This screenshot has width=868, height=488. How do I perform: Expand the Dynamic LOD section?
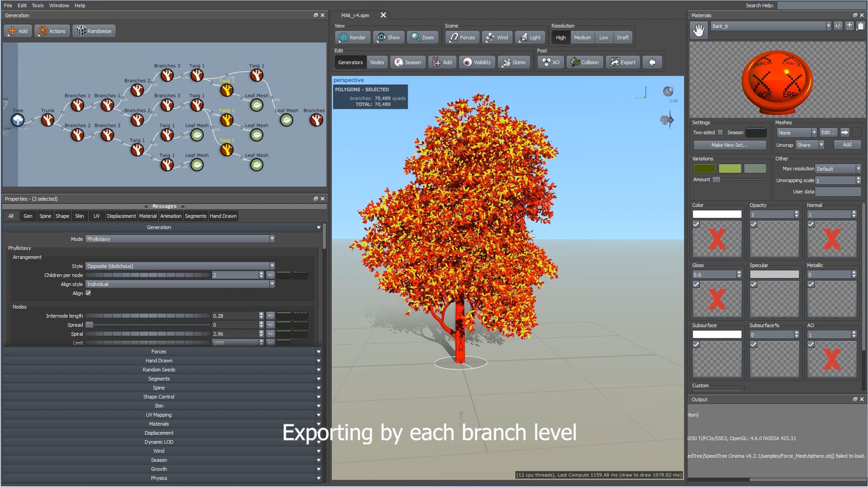(x=159, y=441)
